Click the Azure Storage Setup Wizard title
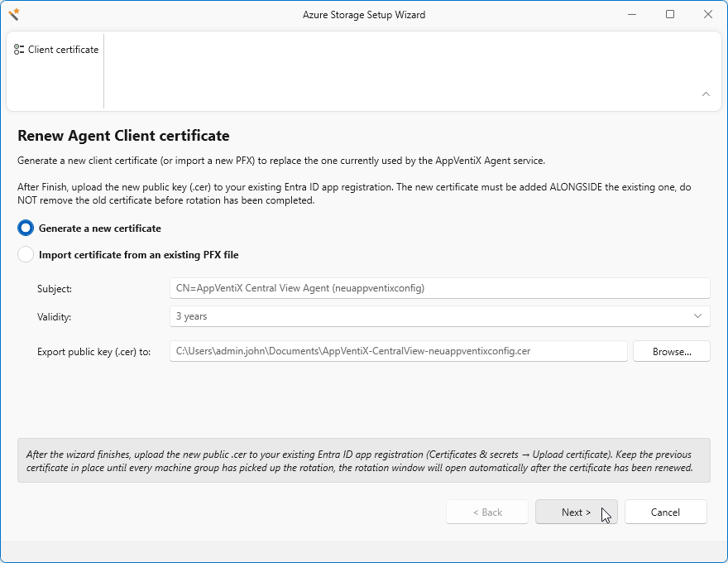Viewport: 728px width, 563px height. 363,15
